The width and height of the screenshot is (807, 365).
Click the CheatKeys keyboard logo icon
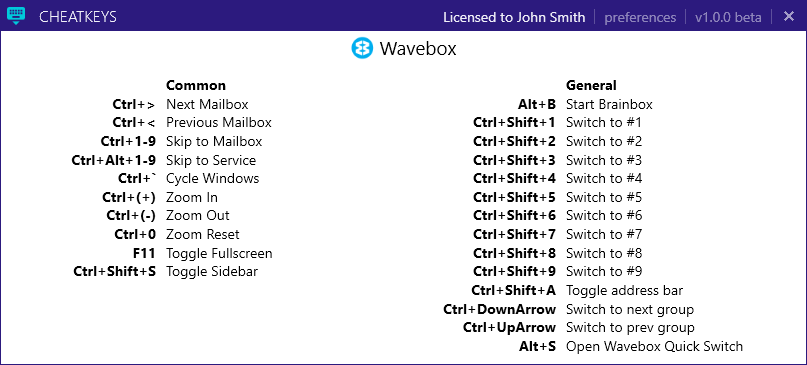(16, 16)
